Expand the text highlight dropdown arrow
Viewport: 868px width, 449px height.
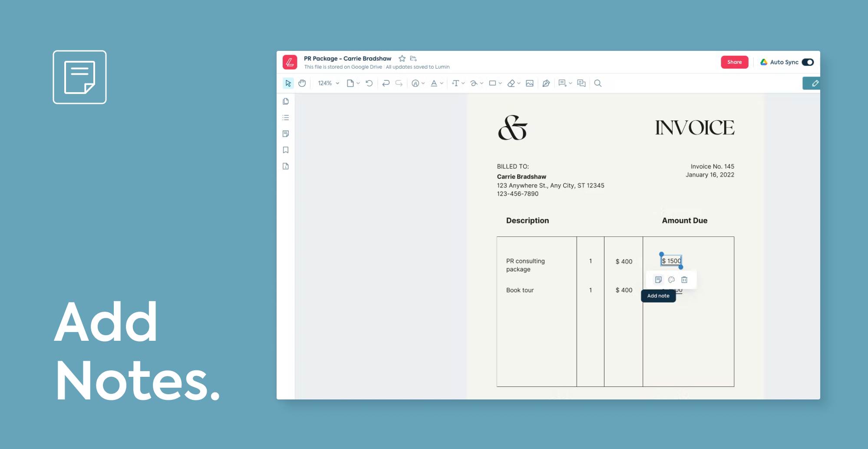coord(442,83)
